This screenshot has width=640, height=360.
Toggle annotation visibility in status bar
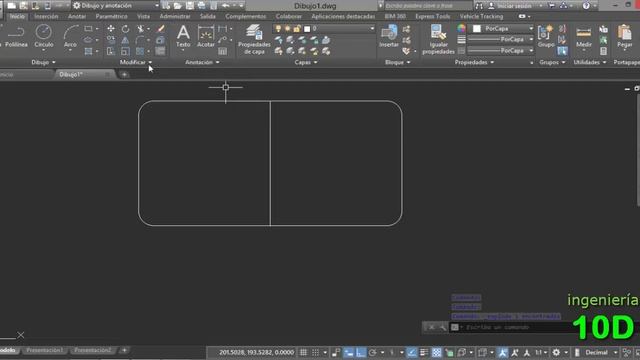502,352
